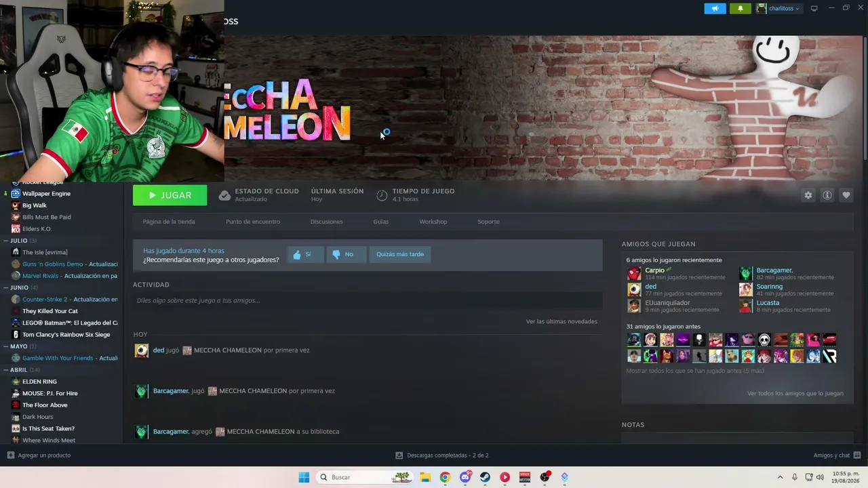The height and width of the screenshot is (488, 868).
Task: Open Discord from taskbar
Action: pos(465,477)
